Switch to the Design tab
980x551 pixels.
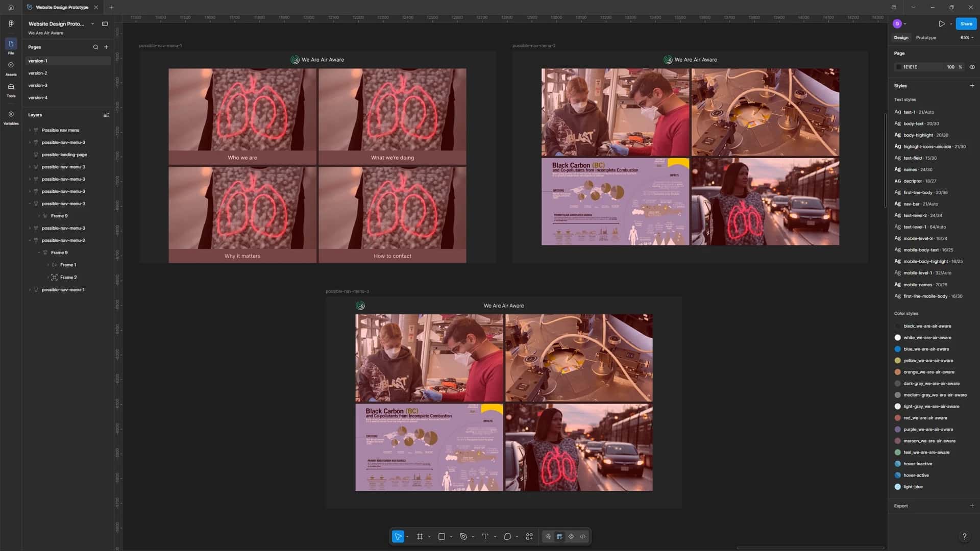(901, 37)
